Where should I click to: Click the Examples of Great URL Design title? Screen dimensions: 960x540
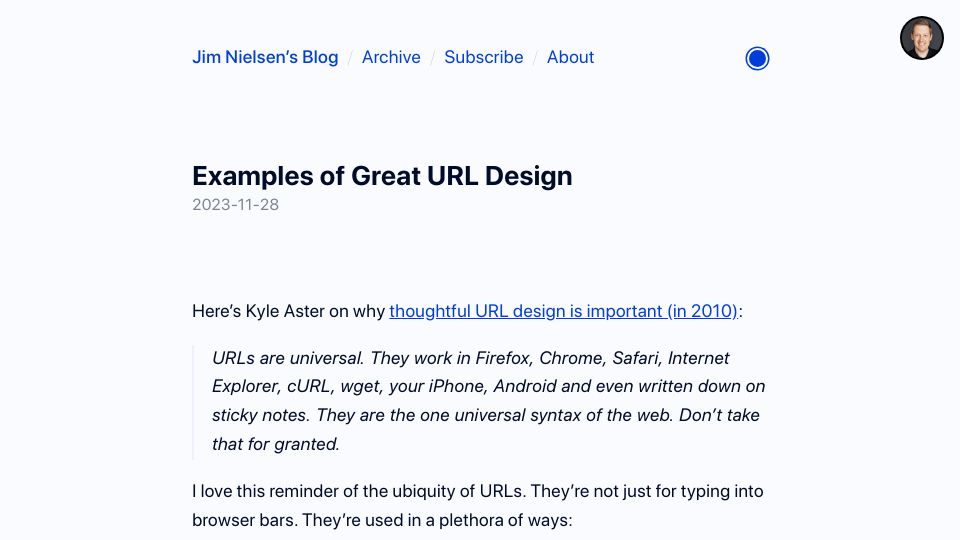(382, 176)
